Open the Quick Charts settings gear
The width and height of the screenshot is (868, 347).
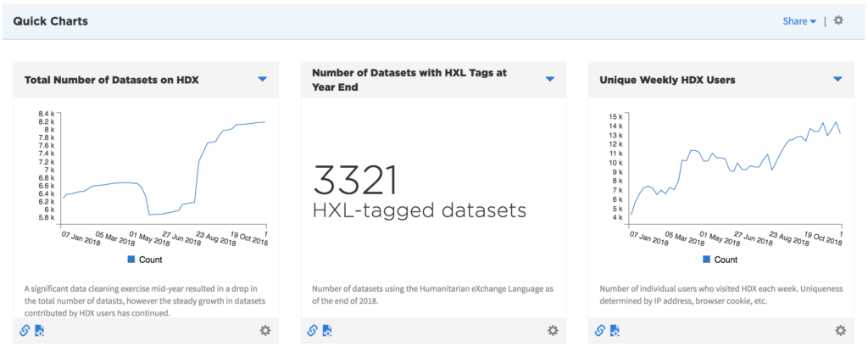click(x=838, y=20)
